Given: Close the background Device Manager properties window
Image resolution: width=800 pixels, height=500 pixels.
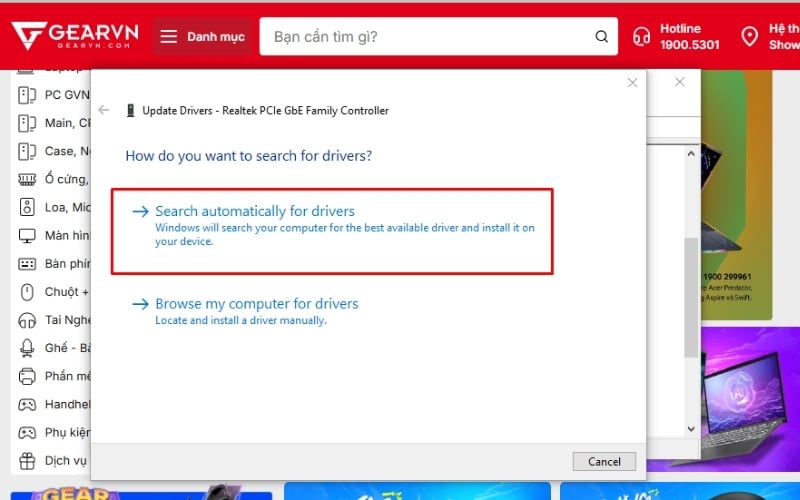Looking at the screenshot, I should click(x=680, y=82).
